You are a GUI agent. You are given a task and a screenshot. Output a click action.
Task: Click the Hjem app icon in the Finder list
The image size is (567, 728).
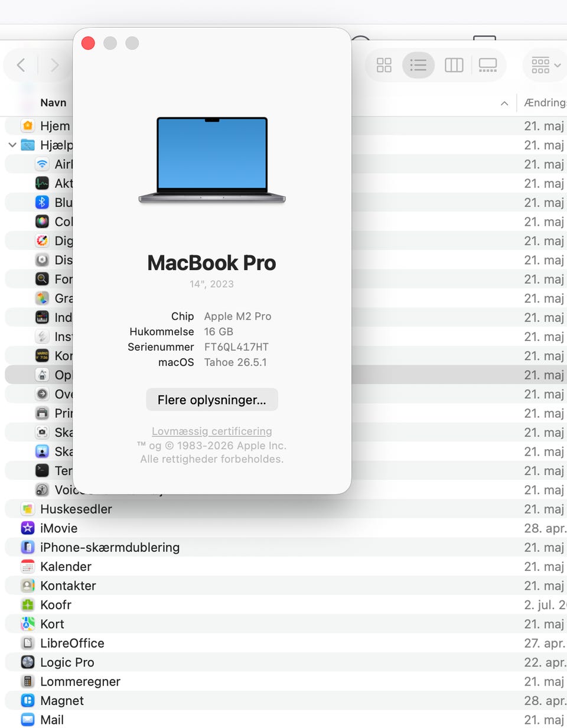pos(27,126)
